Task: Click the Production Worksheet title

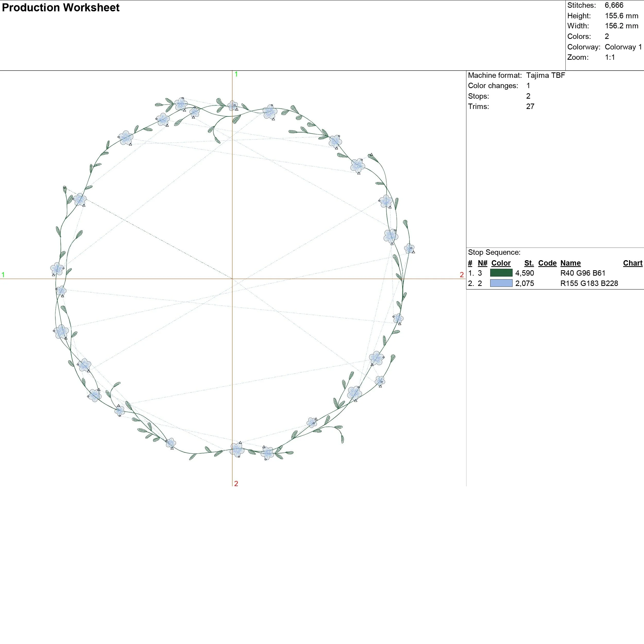Action: click(x=61, y=8)
